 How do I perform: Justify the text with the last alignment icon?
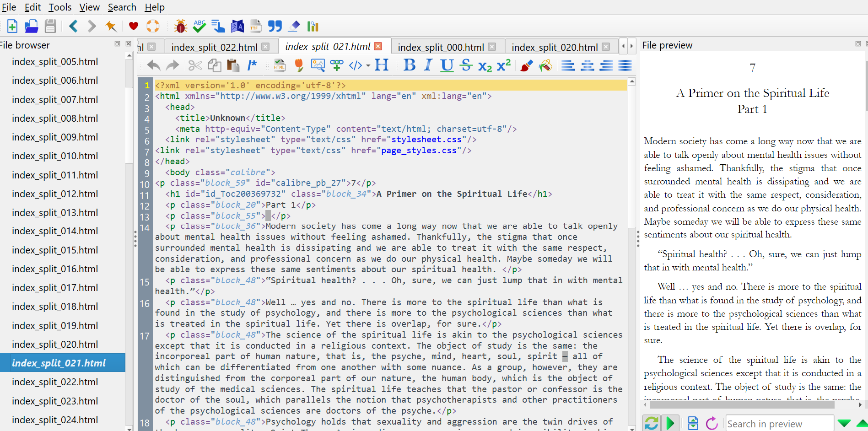pyautogui.click(x=625, y=65)
